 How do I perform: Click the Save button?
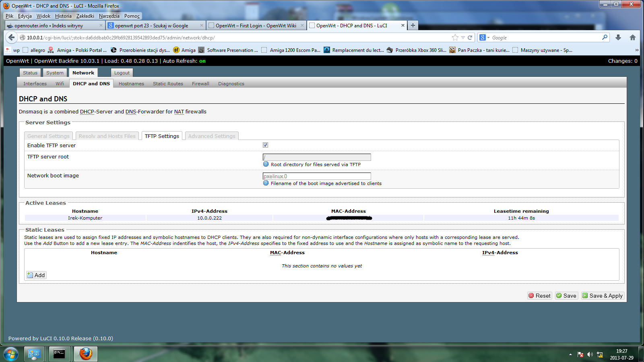566,296
